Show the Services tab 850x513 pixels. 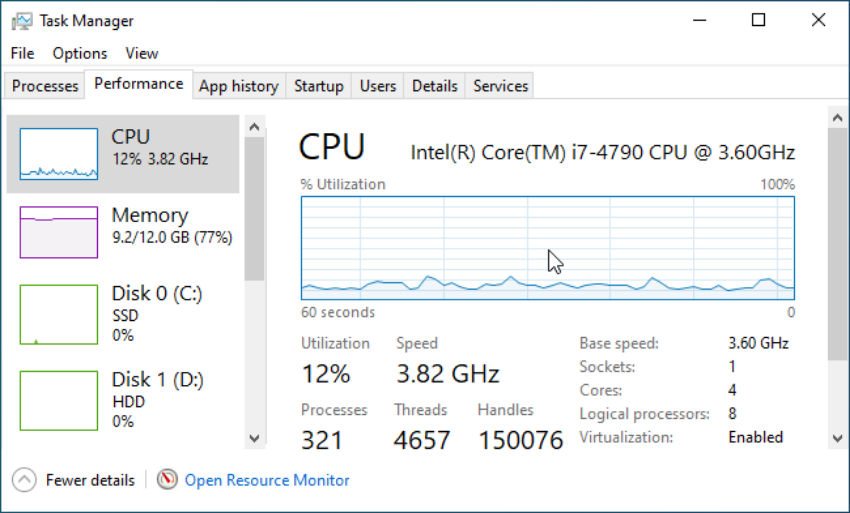point(500,86)
